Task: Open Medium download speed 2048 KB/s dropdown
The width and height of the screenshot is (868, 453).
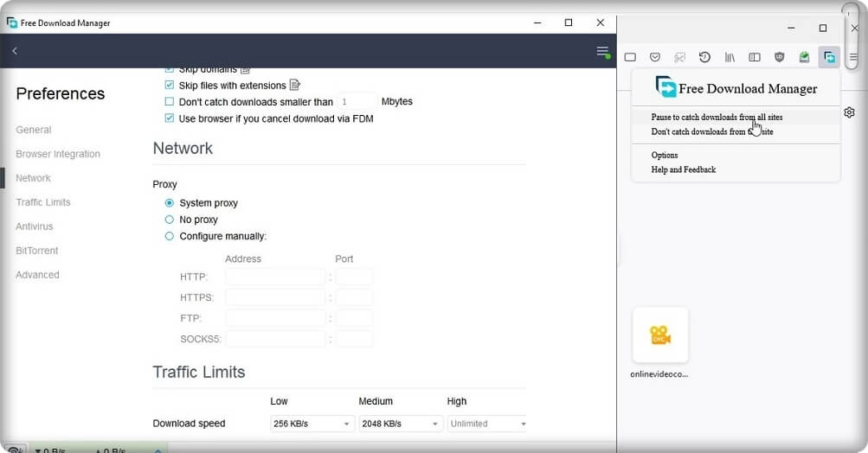Action: coord(401,424)
